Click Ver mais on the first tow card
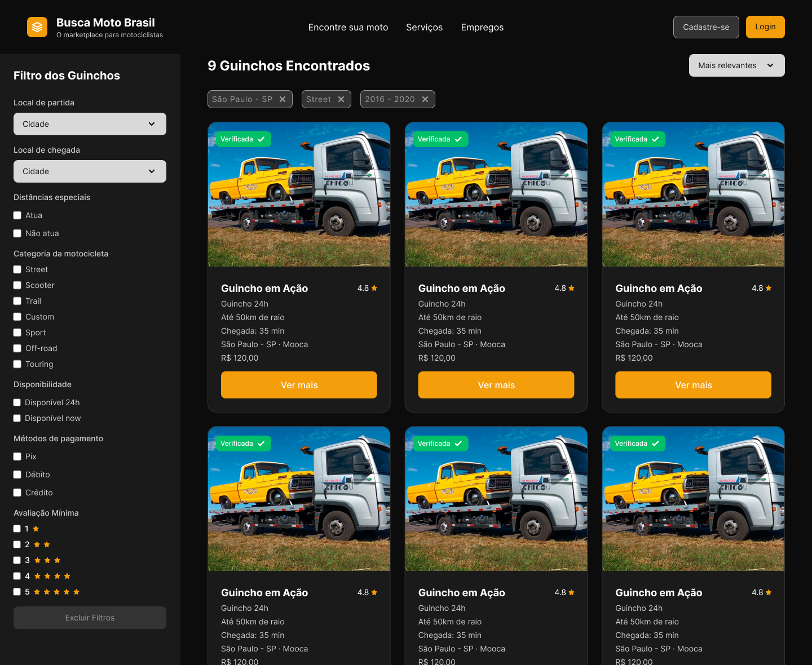Viewport: 812px width, 665px height. click(299, 385)
